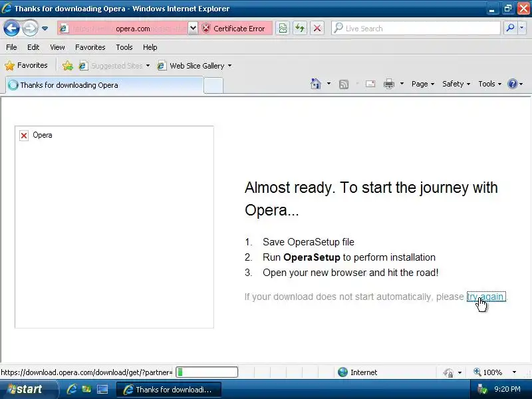Viewport: 532px width, 399px height.
Task: Click the opera.com address bar
Action: point(123,29)
